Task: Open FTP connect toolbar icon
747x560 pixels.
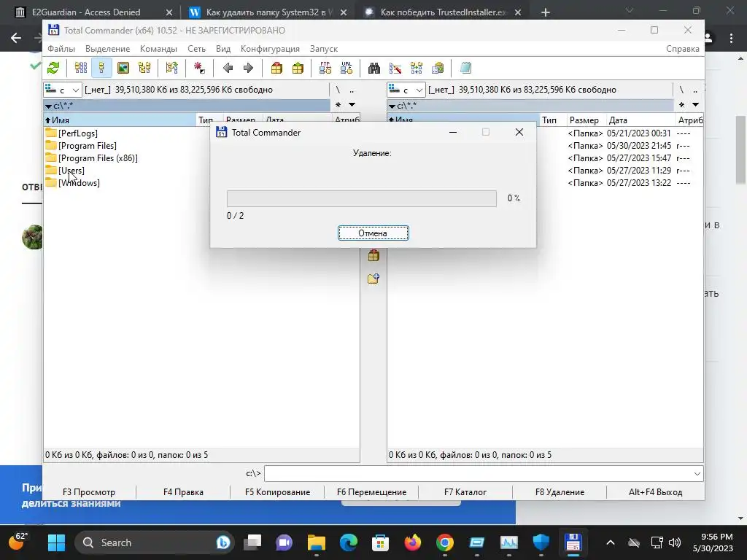Action: click(325, 68)
